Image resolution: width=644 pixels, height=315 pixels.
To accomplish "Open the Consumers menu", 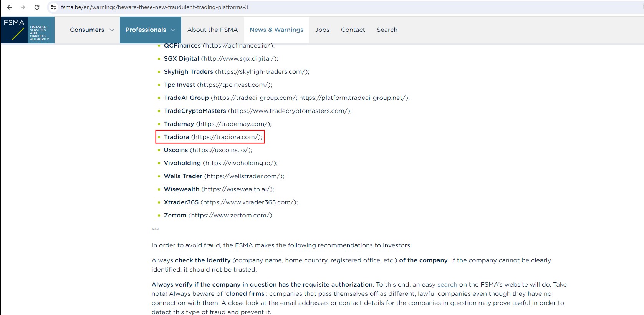I will click(x=87, y=30).
